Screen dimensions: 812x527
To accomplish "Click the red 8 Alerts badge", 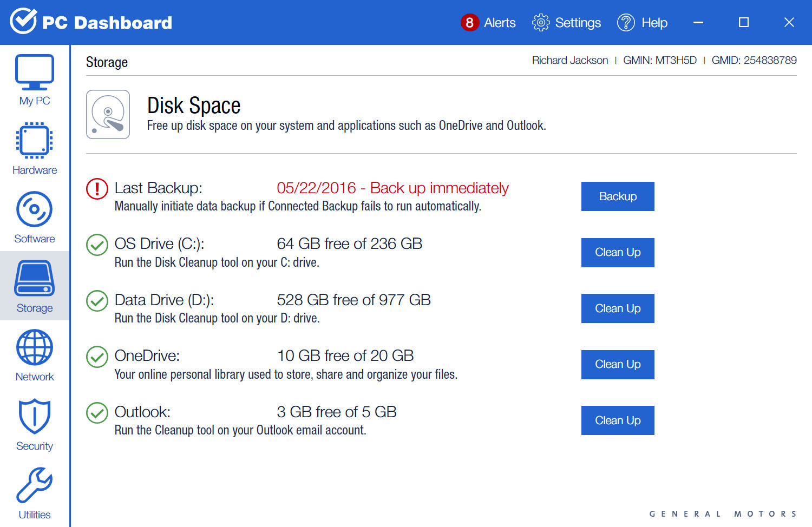I will pos(469,23).
